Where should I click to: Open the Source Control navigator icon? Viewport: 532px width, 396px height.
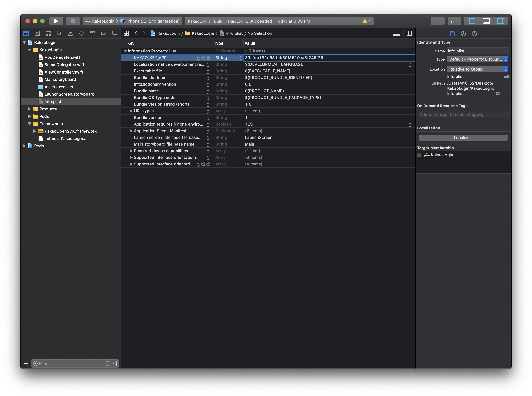click(37, 33)
